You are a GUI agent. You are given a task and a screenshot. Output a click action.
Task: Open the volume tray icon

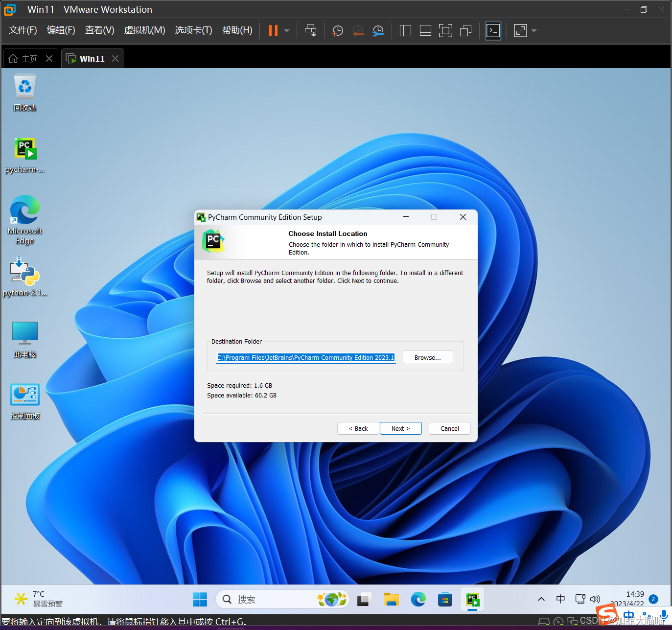(x=595, y=599)
